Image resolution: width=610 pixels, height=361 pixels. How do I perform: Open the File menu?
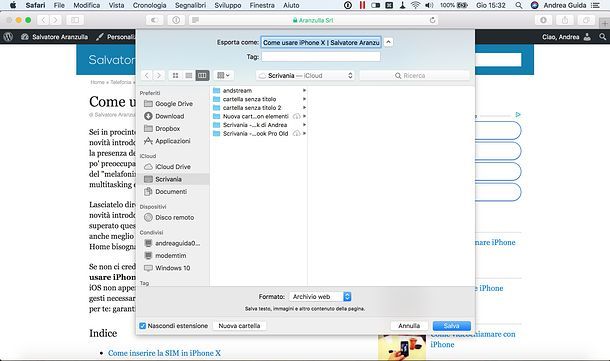[59, 5]
